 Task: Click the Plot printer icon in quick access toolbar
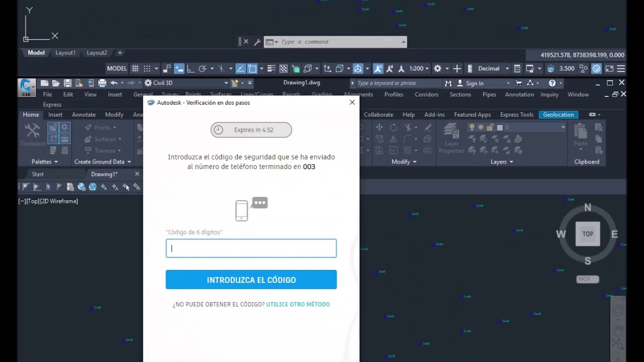(102, 83)
